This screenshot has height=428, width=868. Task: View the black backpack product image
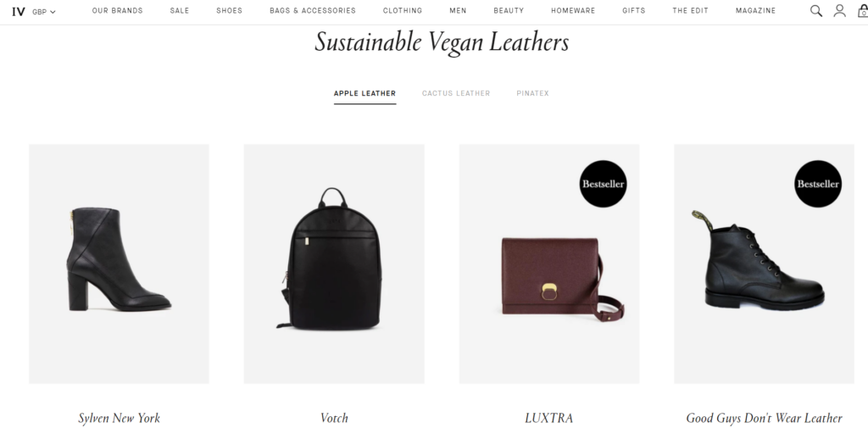tap(334, 264)
